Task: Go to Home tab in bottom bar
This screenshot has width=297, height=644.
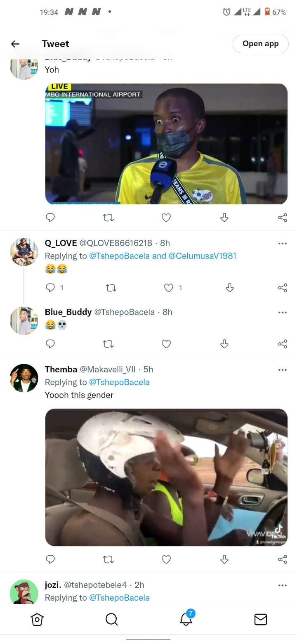Action: [37, 619]
